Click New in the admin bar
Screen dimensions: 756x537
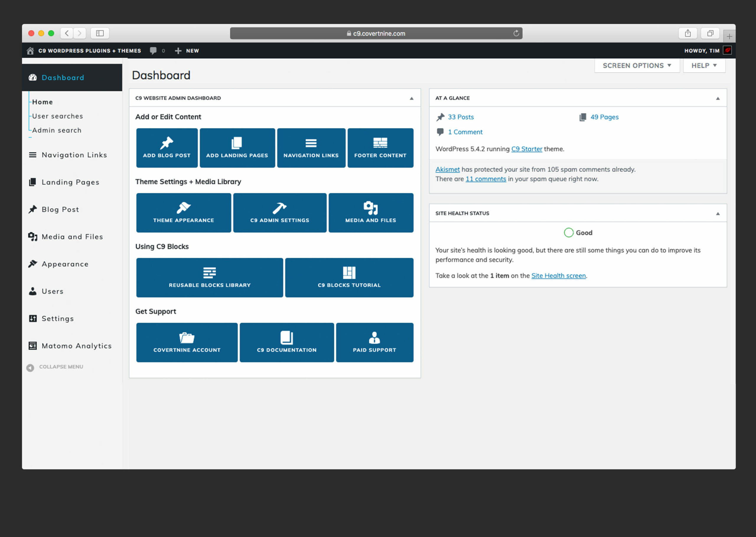(193, 50)
